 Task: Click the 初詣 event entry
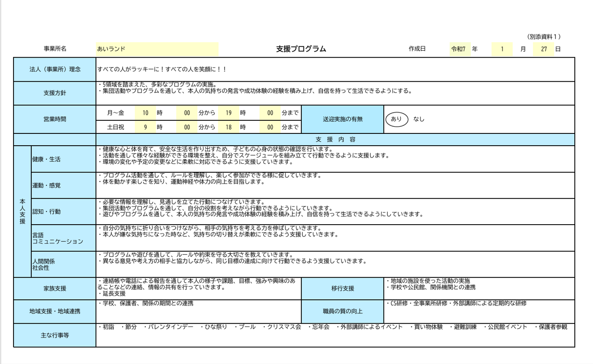106,327
